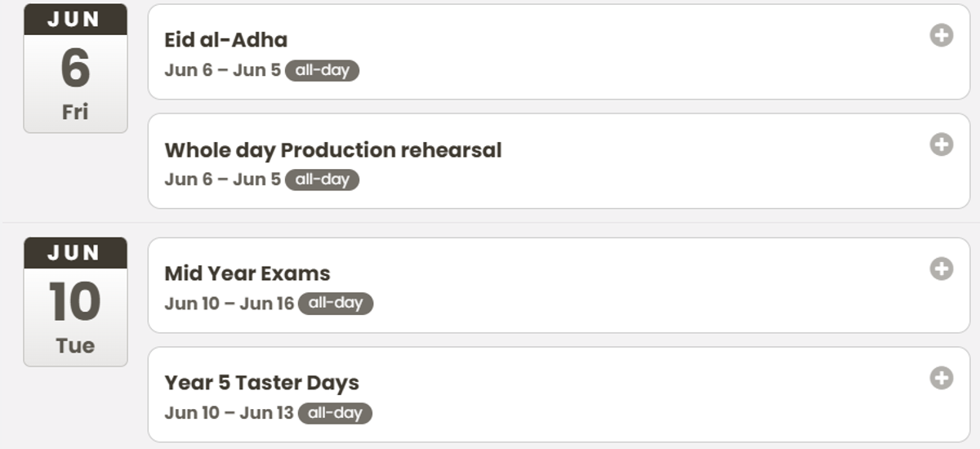
Task: Expand Mid Year Exams using plus icon
Action: [x=942, y=269]
